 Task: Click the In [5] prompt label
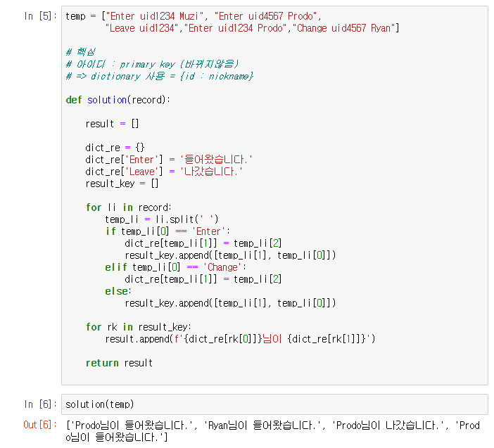41,16
